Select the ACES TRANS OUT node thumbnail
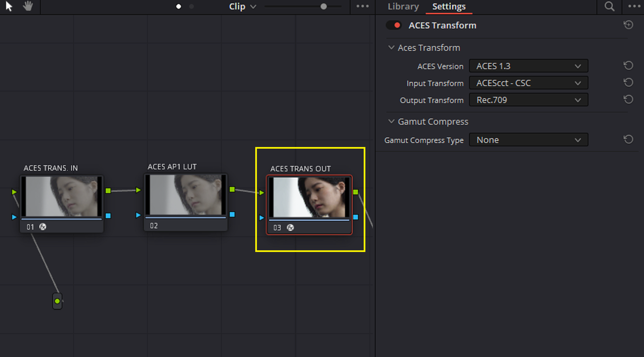This screenshot has height=357, width=644. (x=309, y=197)
